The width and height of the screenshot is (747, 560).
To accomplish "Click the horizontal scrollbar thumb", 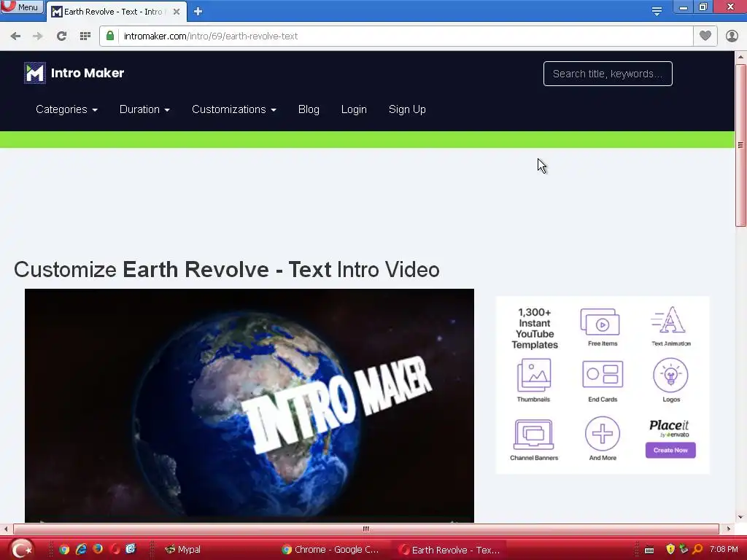I will pyautogui.click(x=366, y=529).
